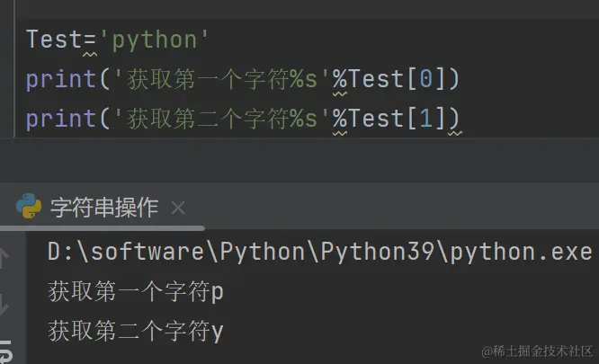Click output line 获取第二个字符y
This screenshot has width=599, height=364.
tap(135, 331)
